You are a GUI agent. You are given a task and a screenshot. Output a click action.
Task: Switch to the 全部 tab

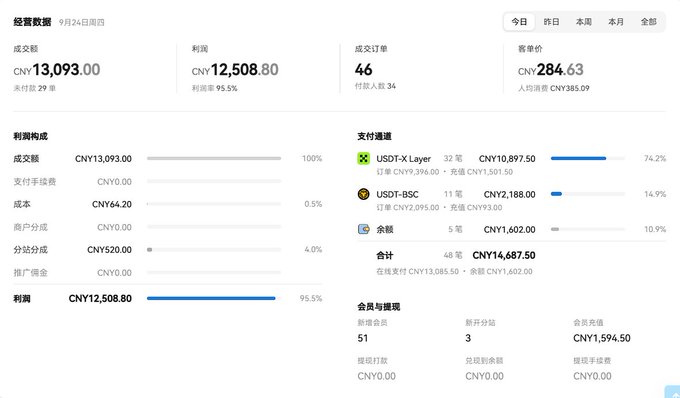(x=648, y=22)
